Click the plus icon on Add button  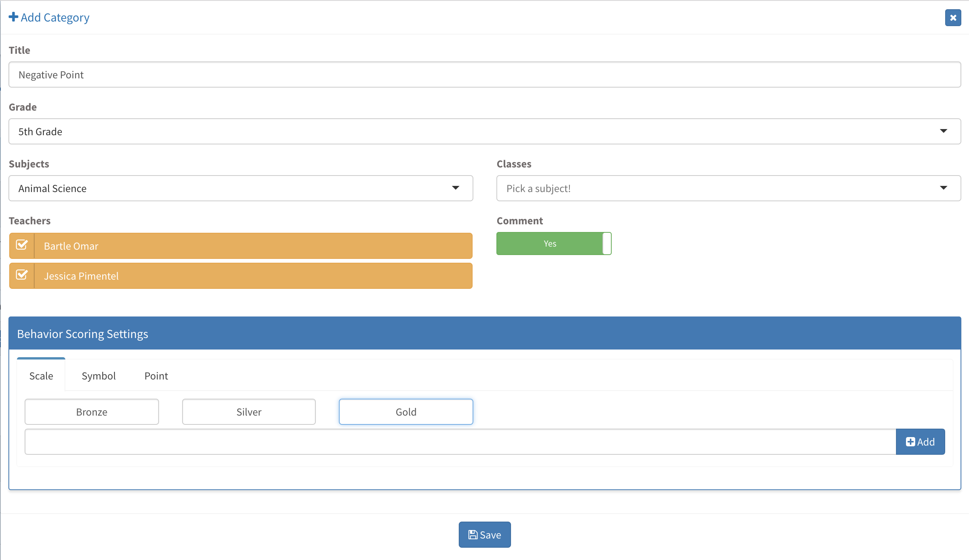tap(910, 442)
